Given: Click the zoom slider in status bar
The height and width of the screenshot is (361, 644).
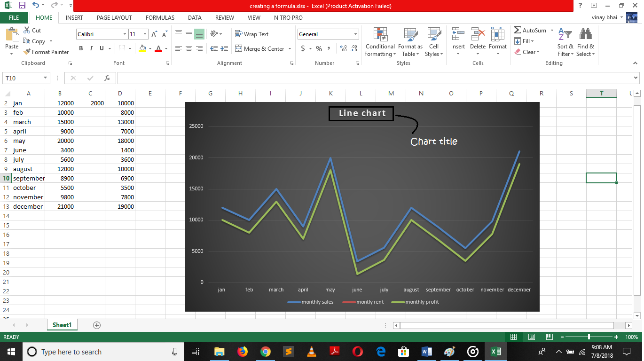Looking at the screenshot, I should (x=589, y=337).
